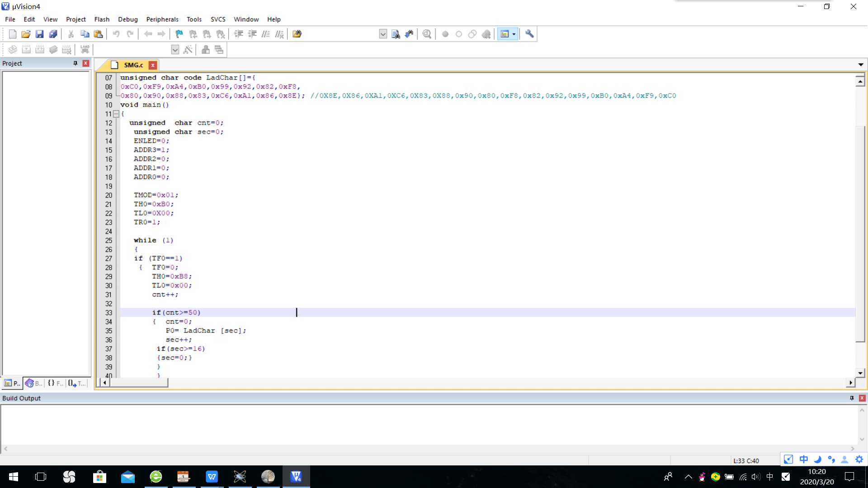Insert a bookmark with the flag icon
This screenshot has height=488, width=868.
pos(179,34)
